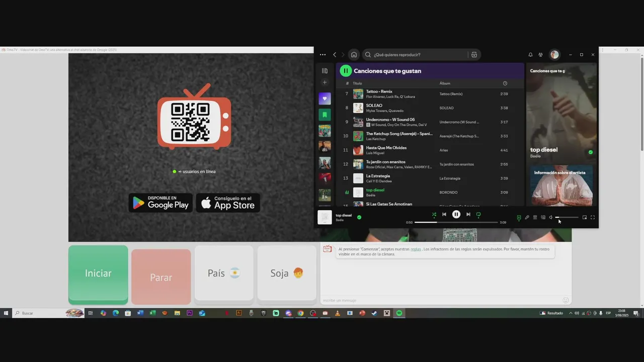Mute Spotify volume speaker icon
The width and height of the screenshot is (644, 362).
[x=551, y=218]
